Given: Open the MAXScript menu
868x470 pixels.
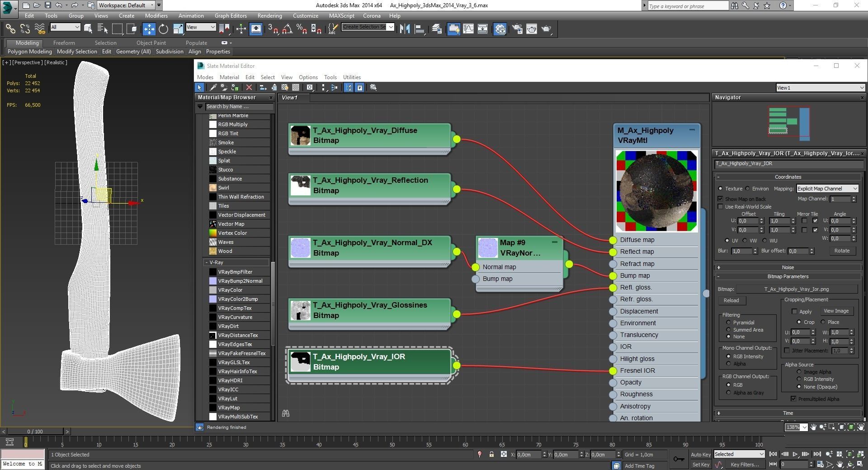Looking at the screenshot, I should click(341, 16).
